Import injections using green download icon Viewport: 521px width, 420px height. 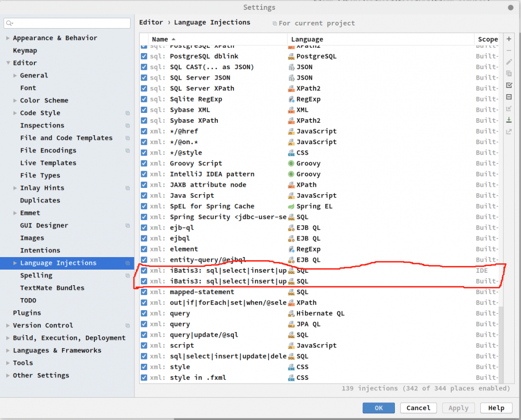[x=508, y=120]
